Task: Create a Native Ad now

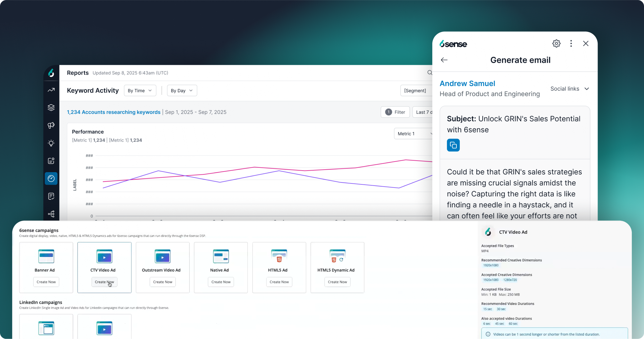Action: pos(221,282)
